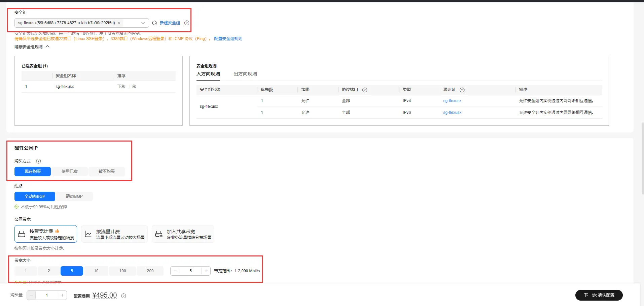Click 下移 for sg-flexusx
This screenshot has width=644, height=306.
pyautogui.click(x=121, y=87)
